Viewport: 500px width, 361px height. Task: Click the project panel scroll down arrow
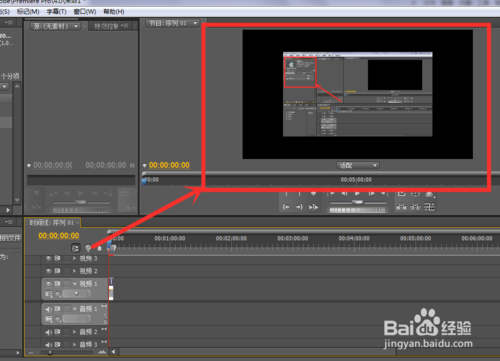click(17, 201)
